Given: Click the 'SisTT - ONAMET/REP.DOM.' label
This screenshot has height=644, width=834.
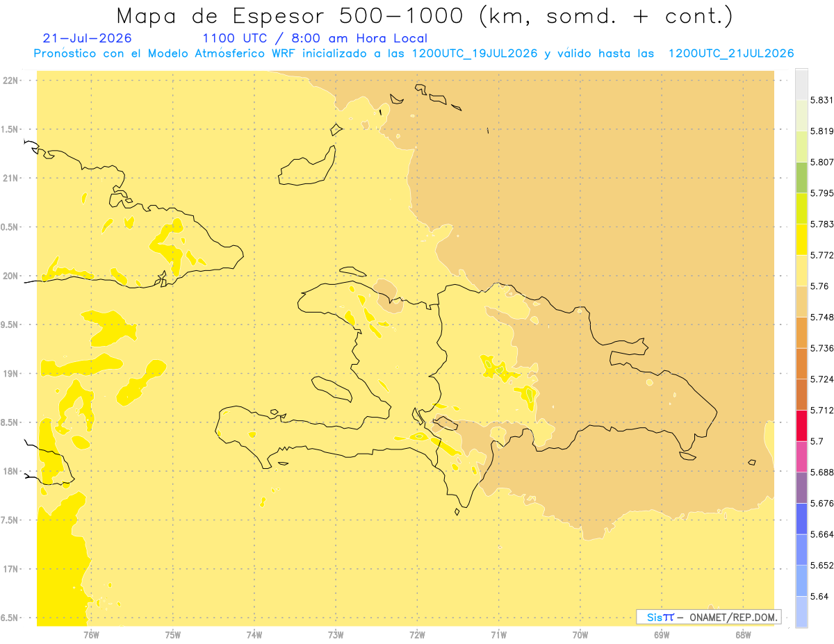Looking at the screenshot, I should point(709,617).
